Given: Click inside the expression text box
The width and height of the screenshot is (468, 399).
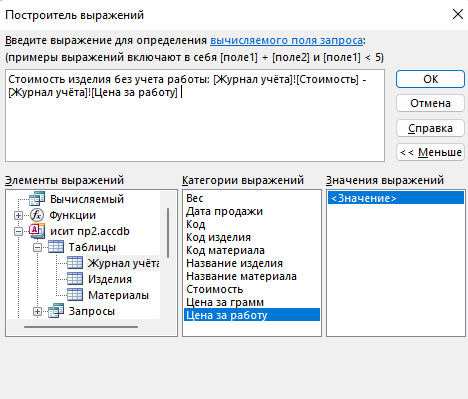Looking at the screenshot, I should tap(195, 116).
